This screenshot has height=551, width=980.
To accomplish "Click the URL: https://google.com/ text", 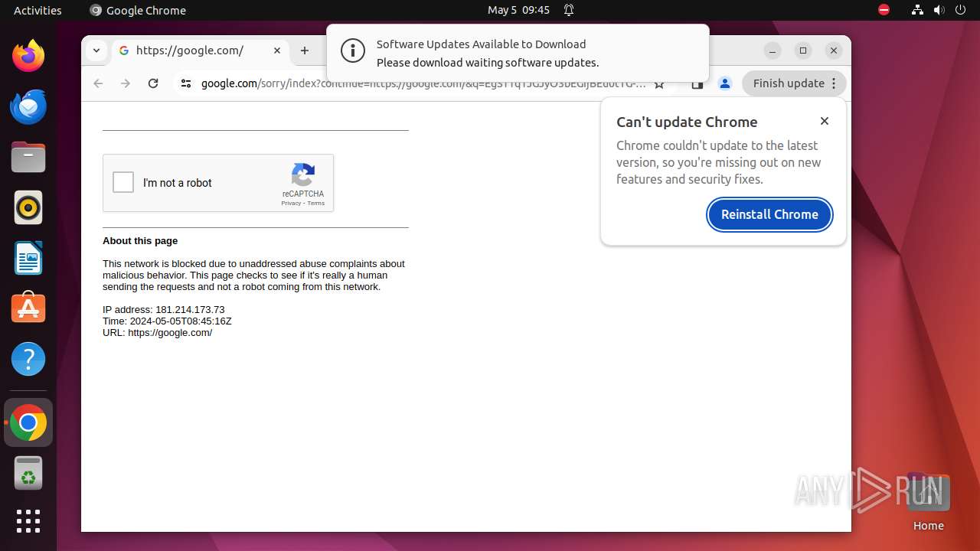I will pyautogui.click(x=158, y=332).
